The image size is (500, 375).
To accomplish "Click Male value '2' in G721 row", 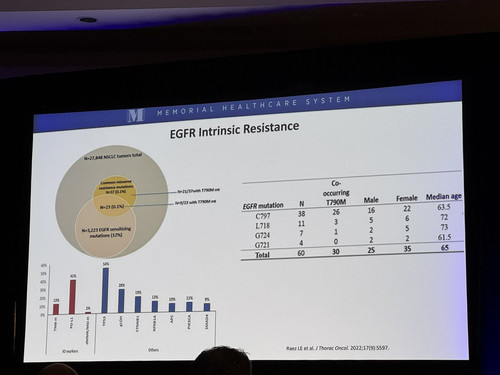I will tap(371, 240).
